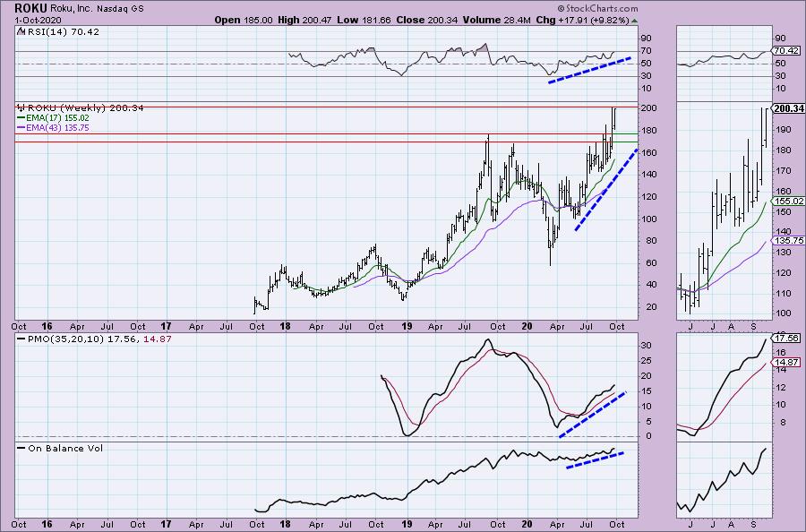Click the 'High 200.47' value
This screenshot has width=806, height=532.
[x=304, y=20]
